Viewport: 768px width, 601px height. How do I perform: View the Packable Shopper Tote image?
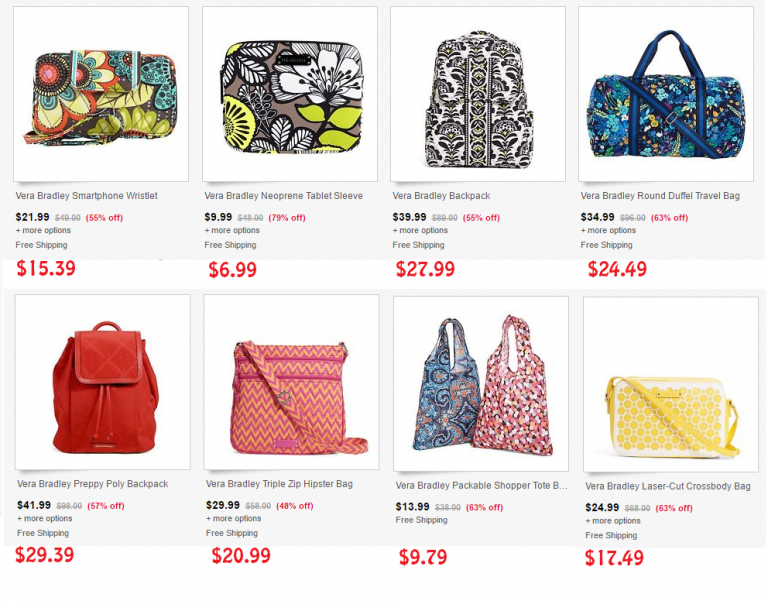coord(481,381)
